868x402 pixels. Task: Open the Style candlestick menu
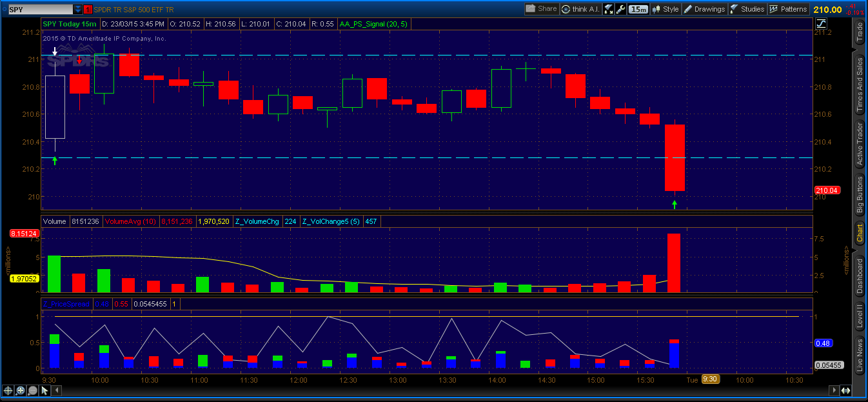(666, 9)
